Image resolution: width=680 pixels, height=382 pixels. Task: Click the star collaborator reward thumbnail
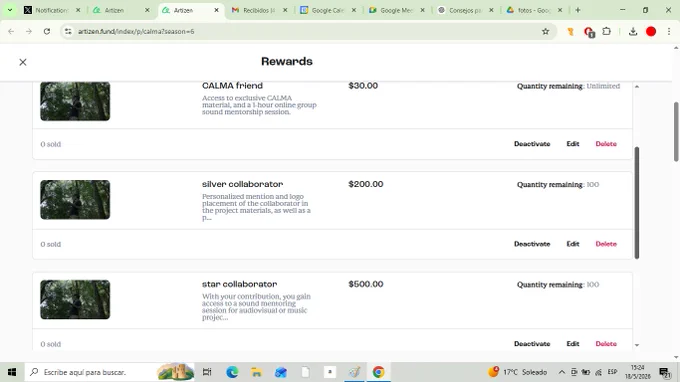(x=75, y=300)
